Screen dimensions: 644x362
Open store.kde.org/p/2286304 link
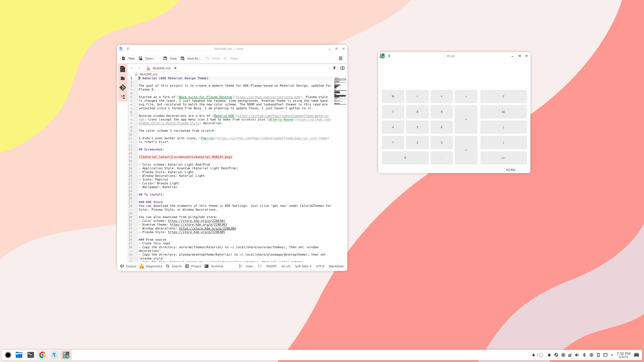pyautogui.click(x=207, y=228)
